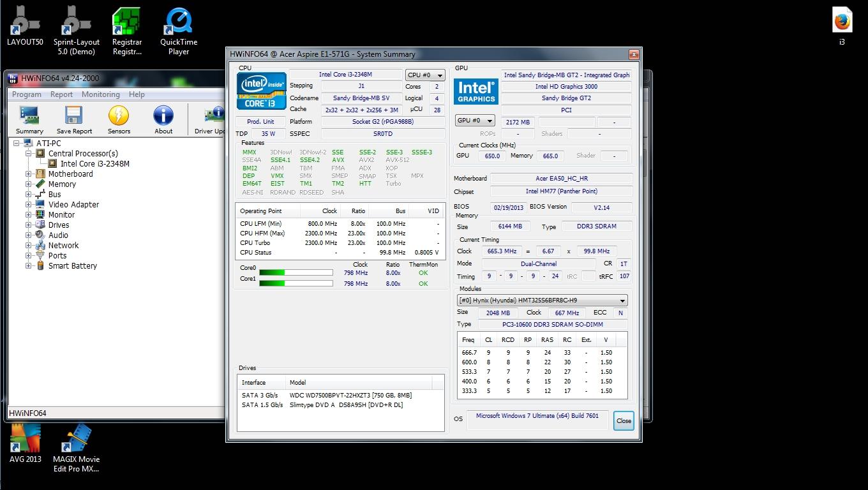Viewport: 868px width, 490px height.
Task: Open Sprint-Layout 5.0 Demo desktop shortcut
Action: coord(77,30)
